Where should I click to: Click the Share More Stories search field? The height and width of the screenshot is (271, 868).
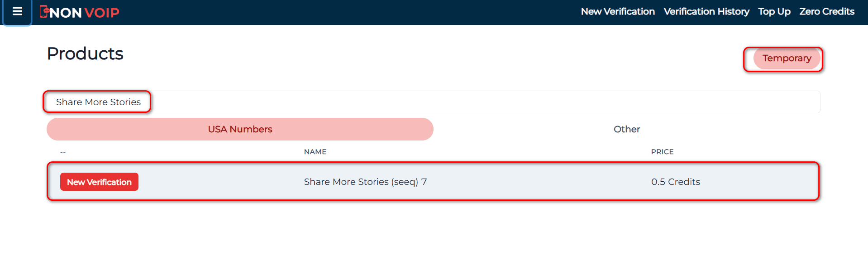[x=433, y=102]
